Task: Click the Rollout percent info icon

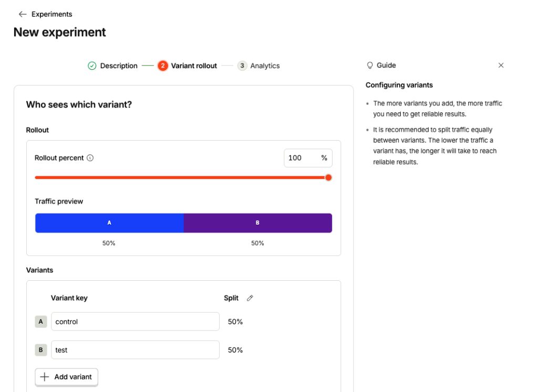Action: pyautogui.click(x=90, y=158)
